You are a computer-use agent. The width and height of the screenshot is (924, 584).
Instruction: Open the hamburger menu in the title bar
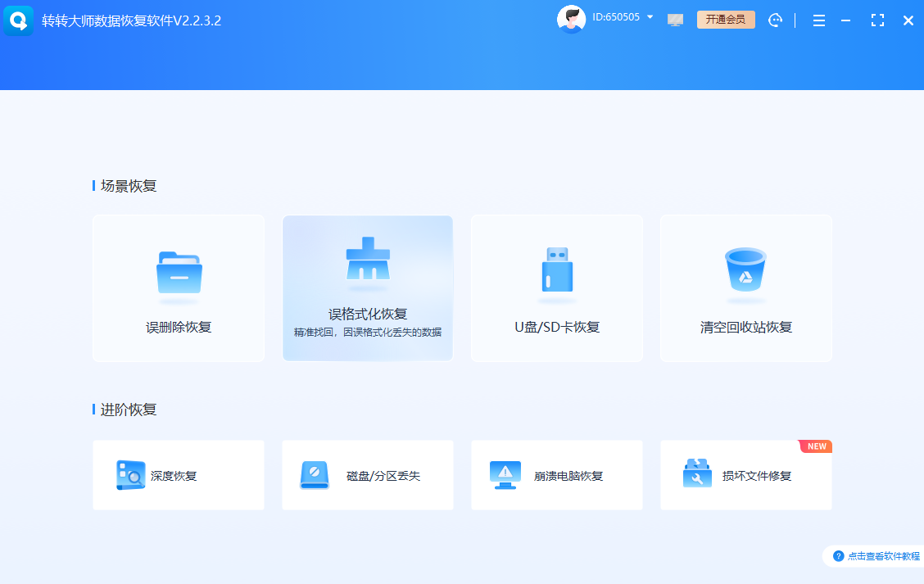coord(818,20)
